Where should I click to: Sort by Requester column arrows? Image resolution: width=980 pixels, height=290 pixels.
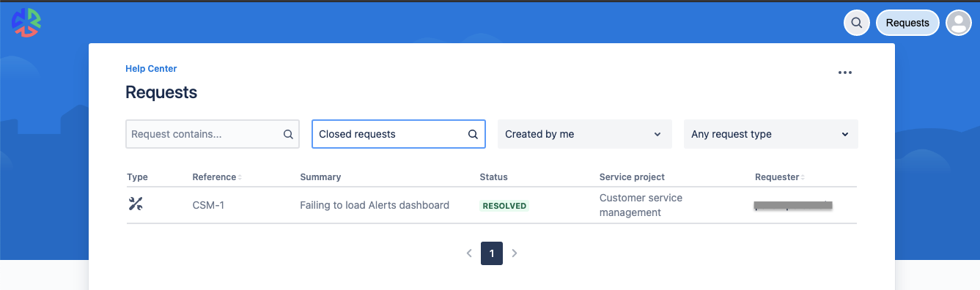(x=803, y=177)
